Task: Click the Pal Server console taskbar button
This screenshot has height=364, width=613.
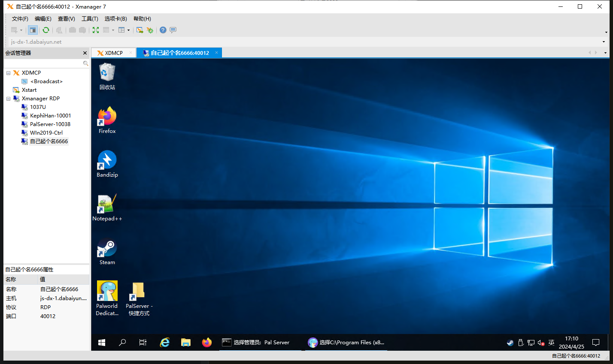Action: [260, 343]
